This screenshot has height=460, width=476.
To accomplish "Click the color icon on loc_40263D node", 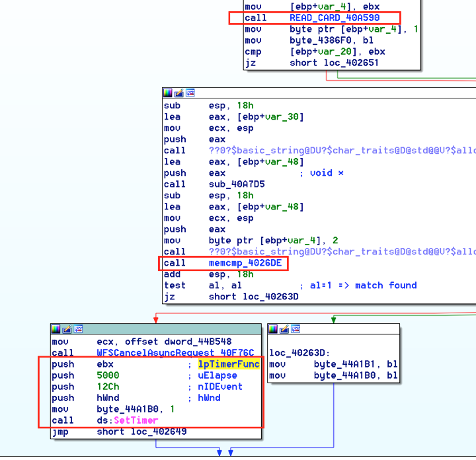I will pyautogui.click(x=274, y=328).
